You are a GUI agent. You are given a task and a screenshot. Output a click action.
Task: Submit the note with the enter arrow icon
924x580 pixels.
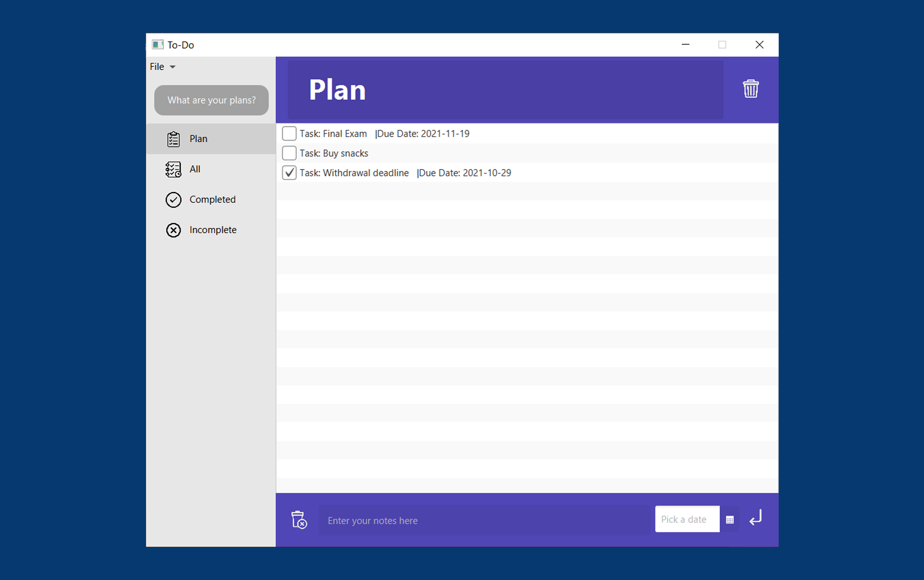click(756, 518)
